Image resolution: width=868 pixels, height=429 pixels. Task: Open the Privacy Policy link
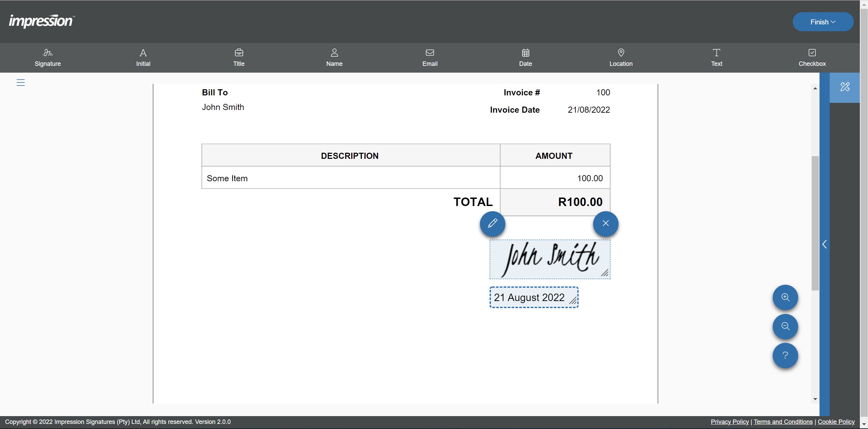pos(730,422)
